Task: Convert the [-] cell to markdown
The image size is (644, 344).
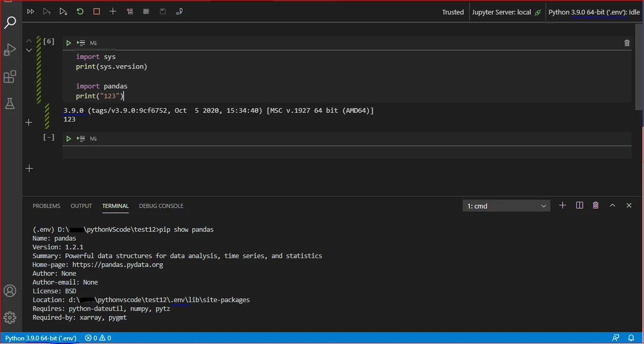Action: coord(94,139)
